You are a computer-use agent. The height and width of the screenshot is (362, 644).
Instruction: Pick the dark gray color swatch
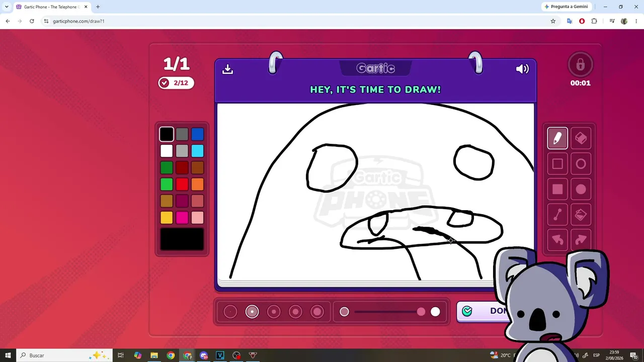coord(182,134)
